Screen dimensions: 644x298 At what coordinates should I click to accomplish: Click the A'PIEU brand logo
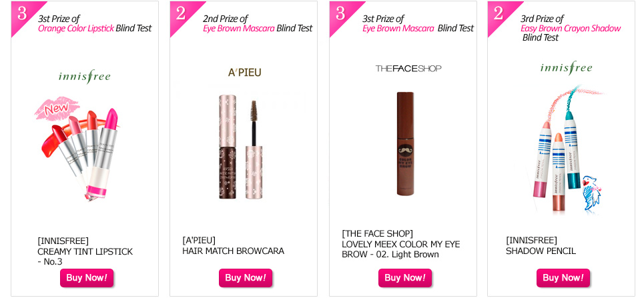245,73
